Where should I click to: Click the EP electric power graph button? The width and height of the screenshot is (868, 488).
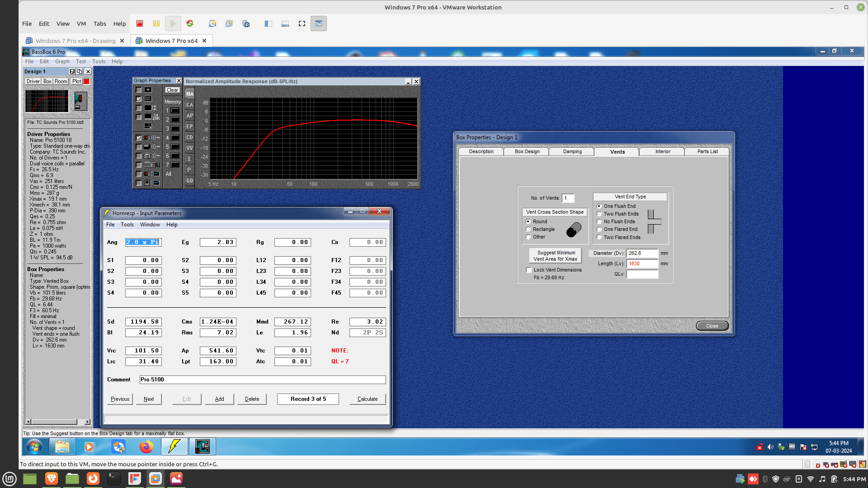[189, 127]
